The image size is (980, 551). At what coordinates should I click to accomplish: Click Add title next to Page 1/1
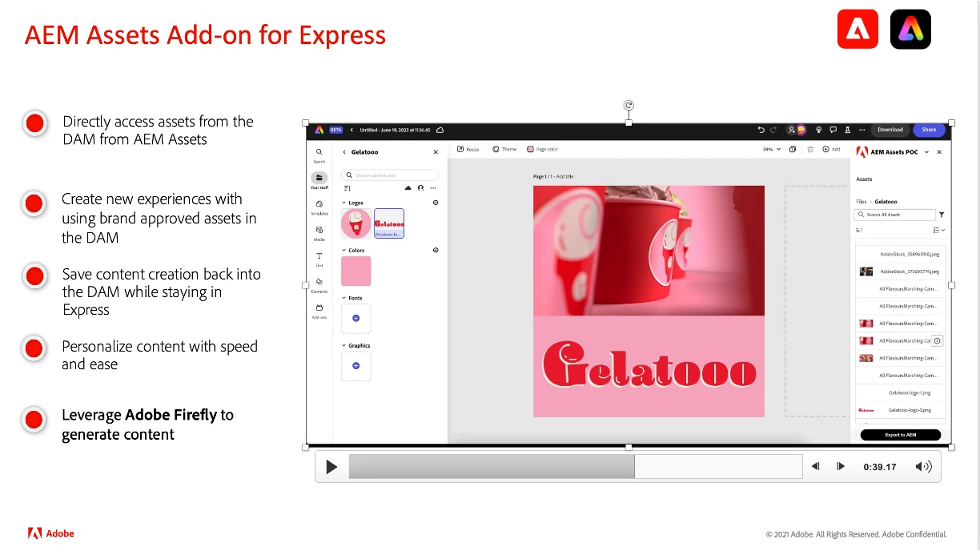[x=564, y=176]
